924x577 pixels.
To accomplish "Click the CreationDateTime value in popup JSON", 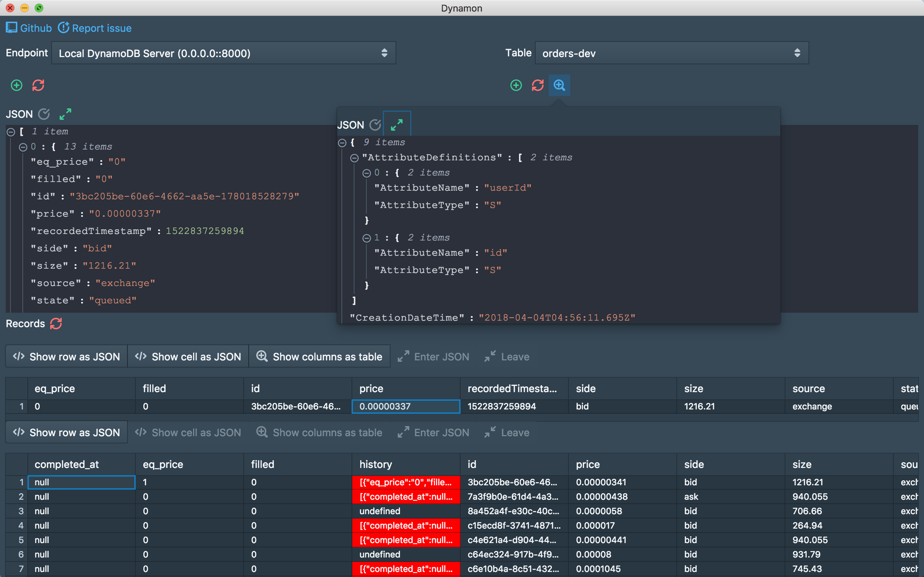I will (x=557, y=317).
